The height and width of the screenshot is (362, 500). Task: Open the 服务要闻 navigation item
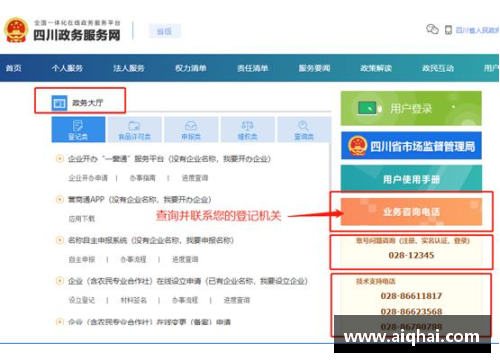[314, 68]
